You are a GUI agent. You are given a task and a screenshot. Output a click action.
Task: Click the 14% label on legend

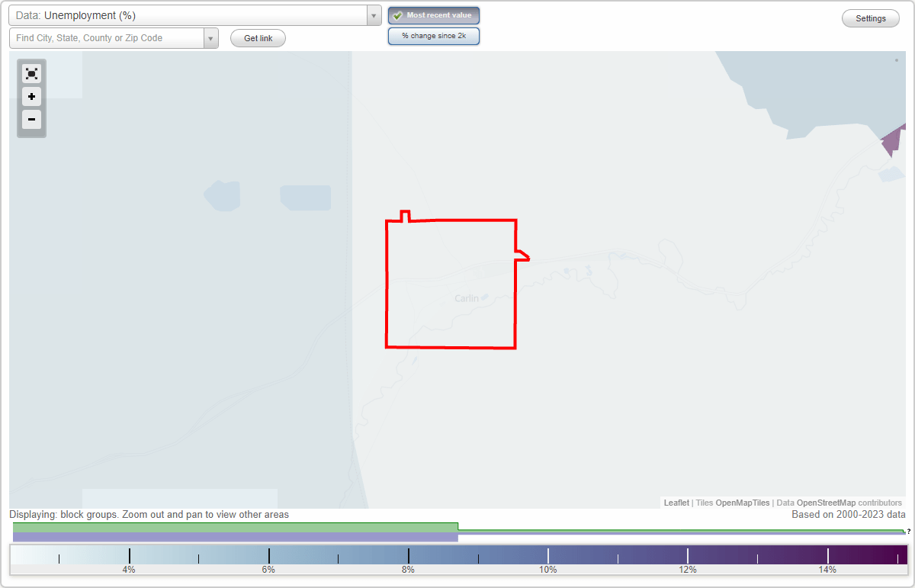tap(827, 570)
